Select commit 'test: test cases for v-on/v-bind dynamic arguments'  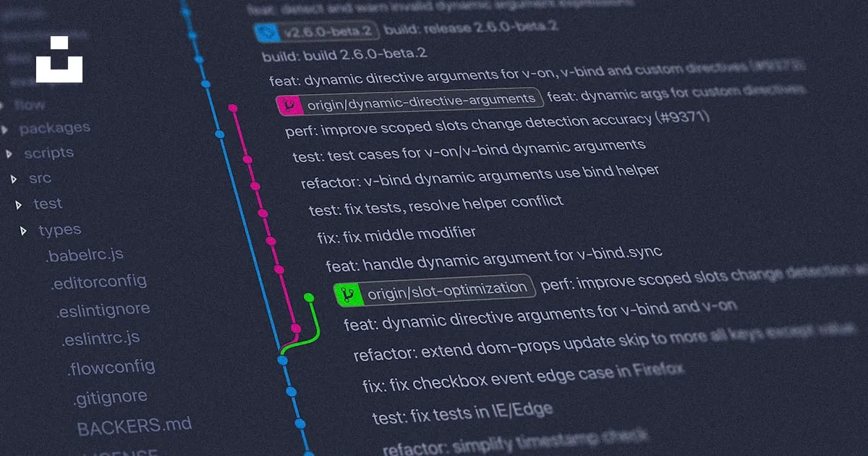[469, 151]
